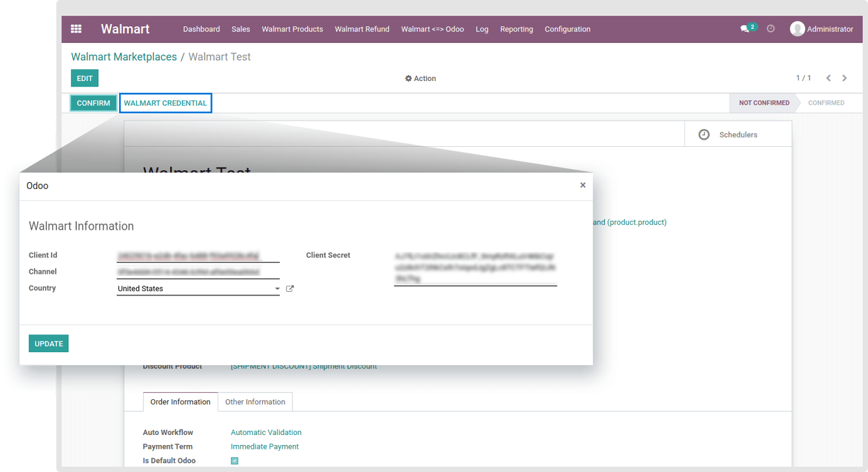Viewport: 868px width, 472px height.
Task: Click the 'Payment Term' label
Action: 167,447
